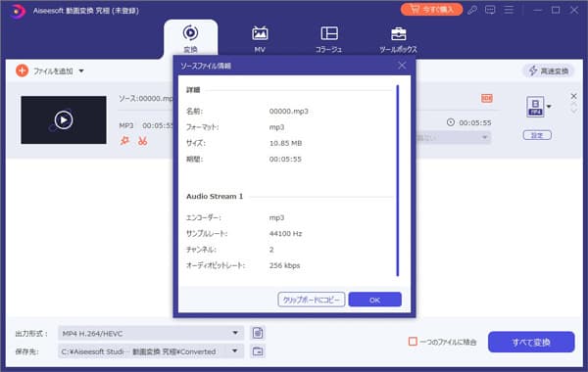Click the output duration clock icon

pos(451,122)
